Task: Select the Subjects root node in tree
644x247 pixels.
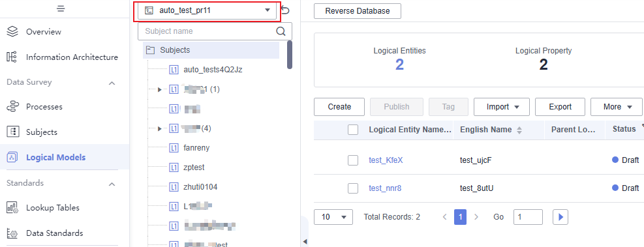Action: click(x=211, y=50)
